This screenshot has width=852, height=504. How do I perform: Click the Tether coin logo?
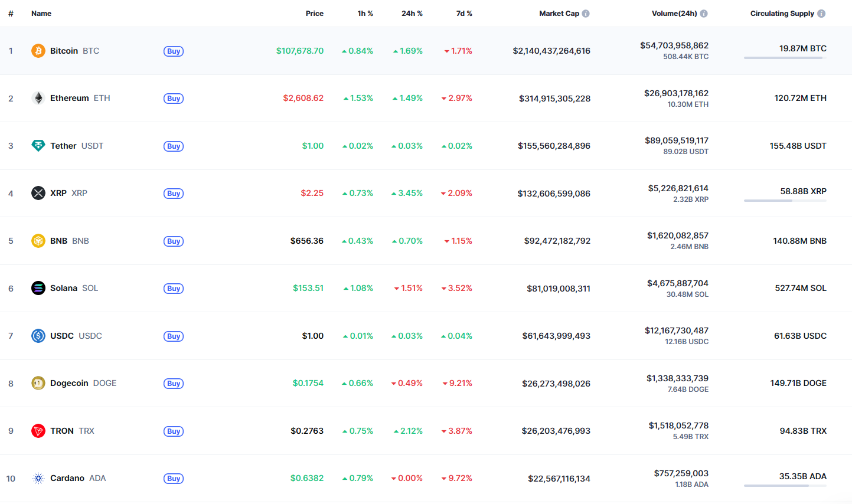click(38, 146)
